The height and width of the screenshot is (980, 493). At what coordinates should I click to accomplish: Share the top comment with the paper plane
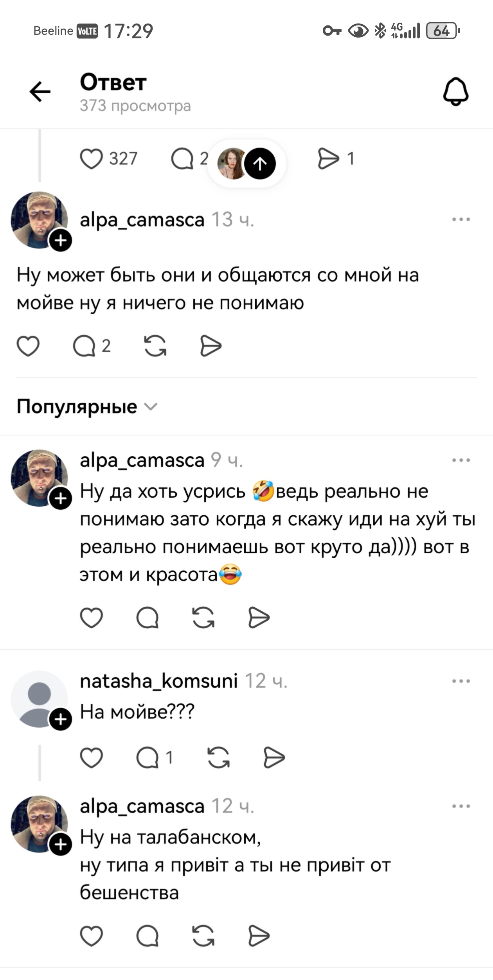click(x=211, y=345)
